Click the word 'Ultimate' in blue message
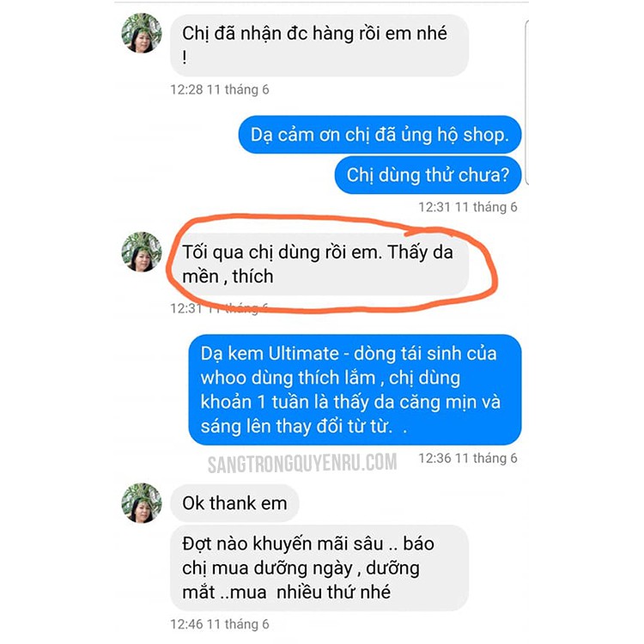 pos(303,354)
